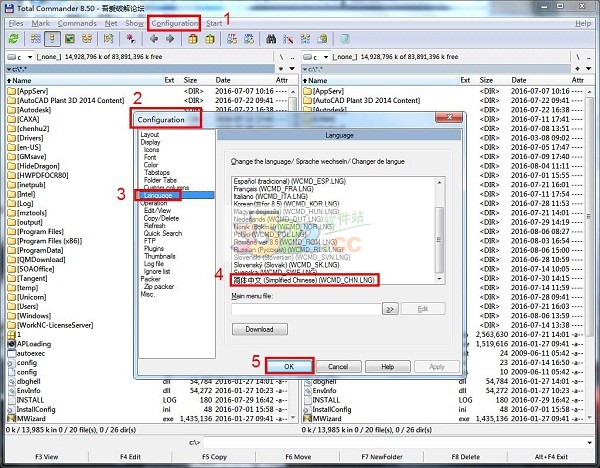Select Font in the configuration tree
This screenshot has height=468, width=600.
point(150,157)
